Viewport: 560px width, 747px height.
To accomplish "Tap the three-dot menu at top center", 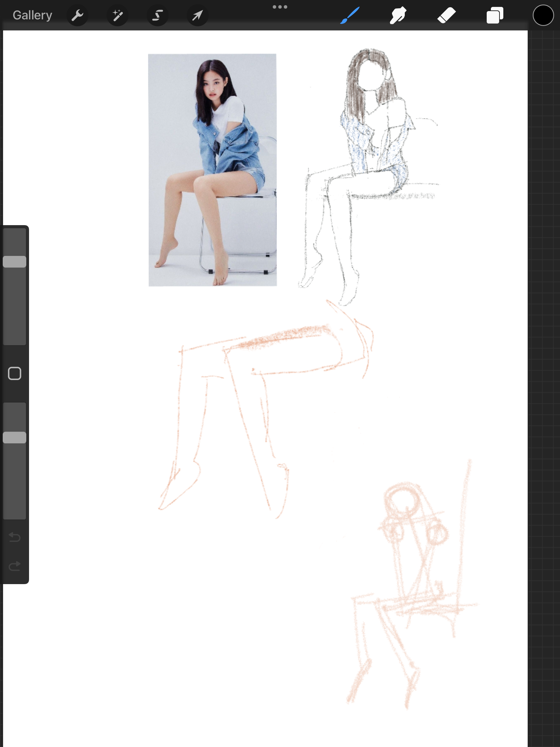I will pyautogui.click(x=280, y=7).
